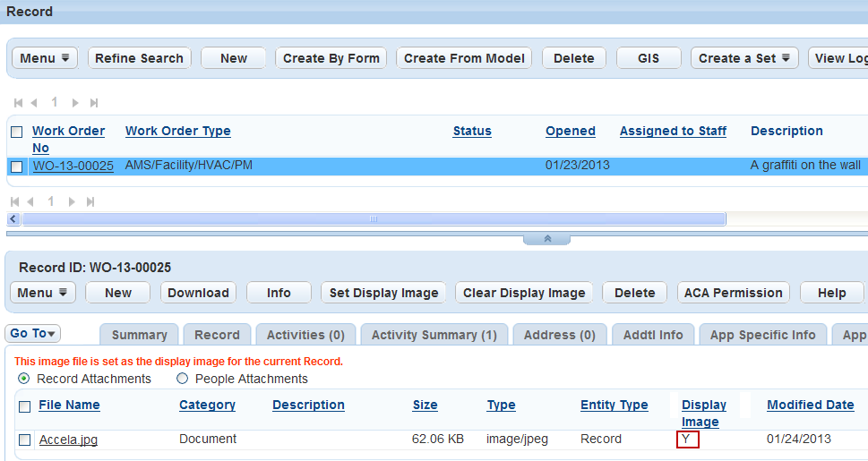The height and width of the screenshot is (461, 868).
Task: Click the horizontal scrollbar thumb
Action: point(373,218)
